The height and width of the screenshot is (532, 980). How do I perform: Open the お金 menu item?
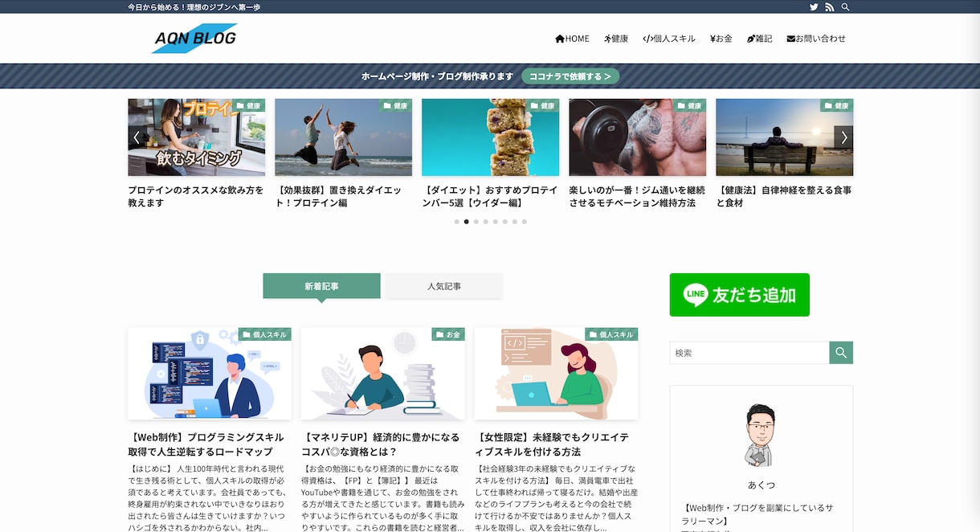point(721,39)
